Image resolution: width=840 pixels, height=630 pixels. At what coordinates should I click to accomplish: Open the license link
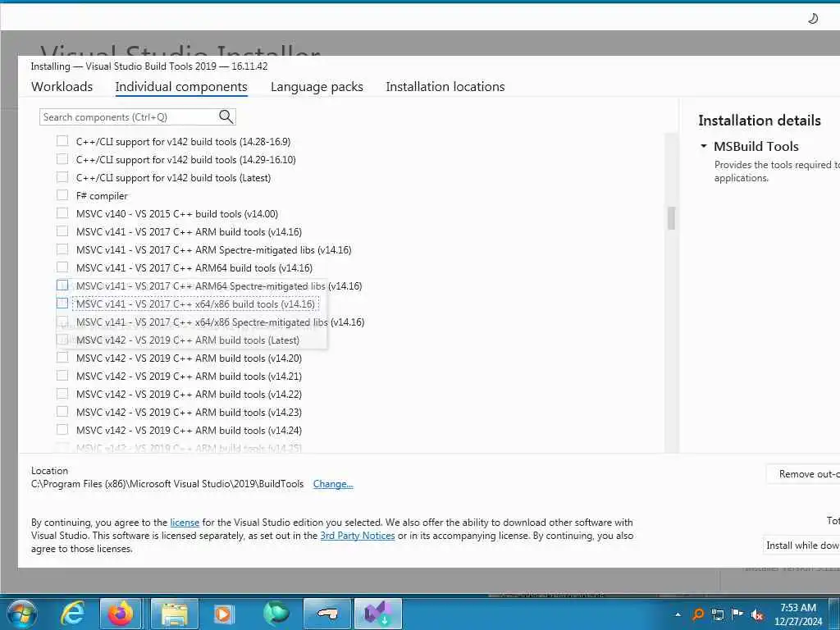coord(185,523)
